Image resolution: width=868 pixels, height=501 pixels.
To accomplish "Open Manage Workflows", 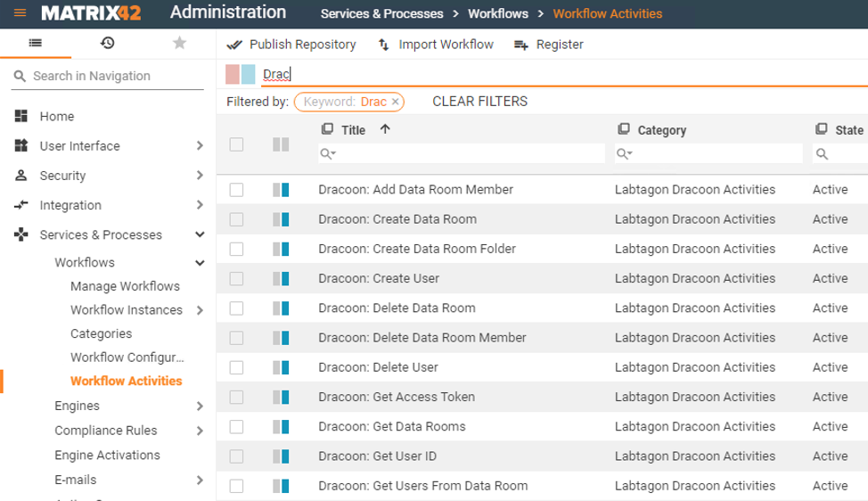I will (125, 286).
